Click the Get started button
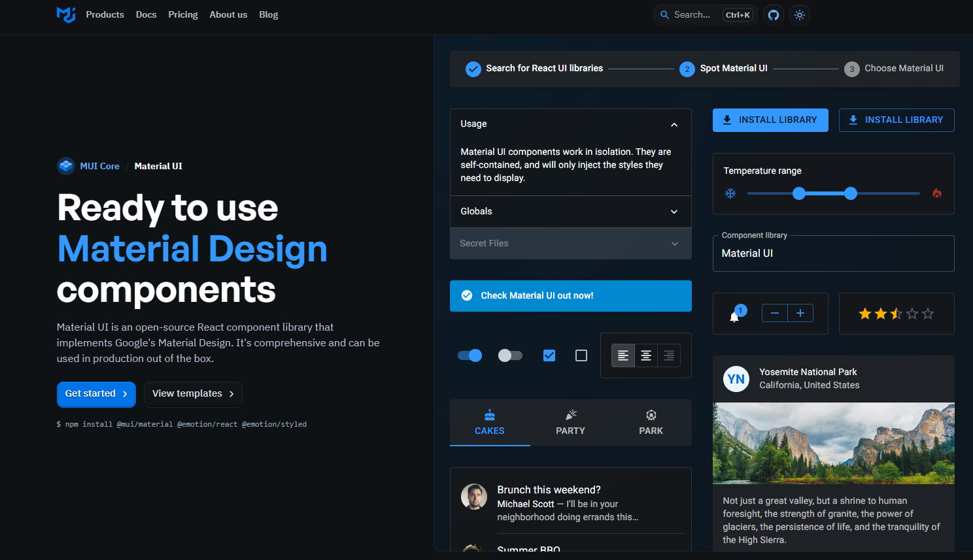The width and height of the screenshot is (973, 560). [96, 394]
